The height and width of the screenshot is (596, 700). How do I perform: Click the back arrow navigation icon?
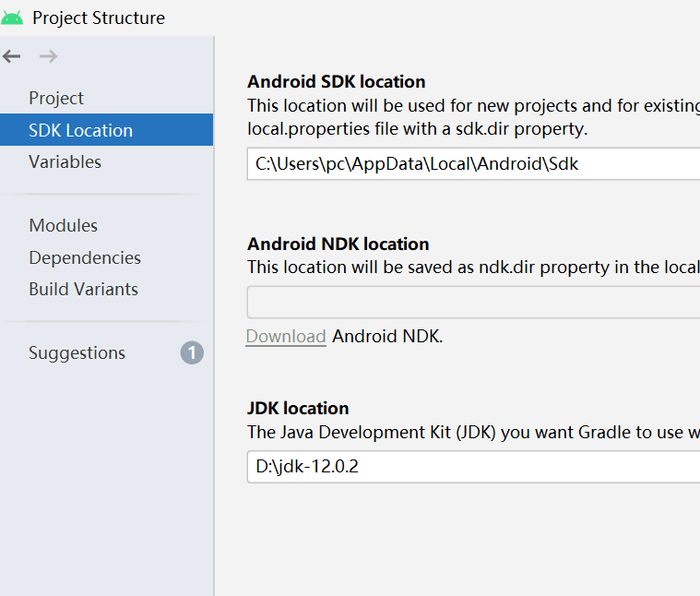(x=12, y=56)
